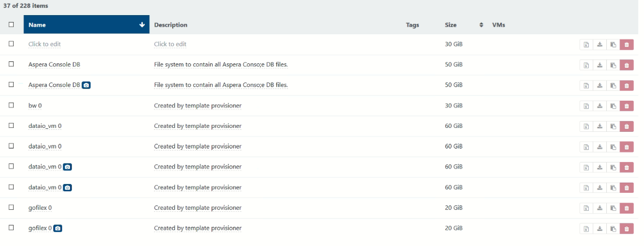Delete the gofilex 0 snapshot row

[626, 229]
